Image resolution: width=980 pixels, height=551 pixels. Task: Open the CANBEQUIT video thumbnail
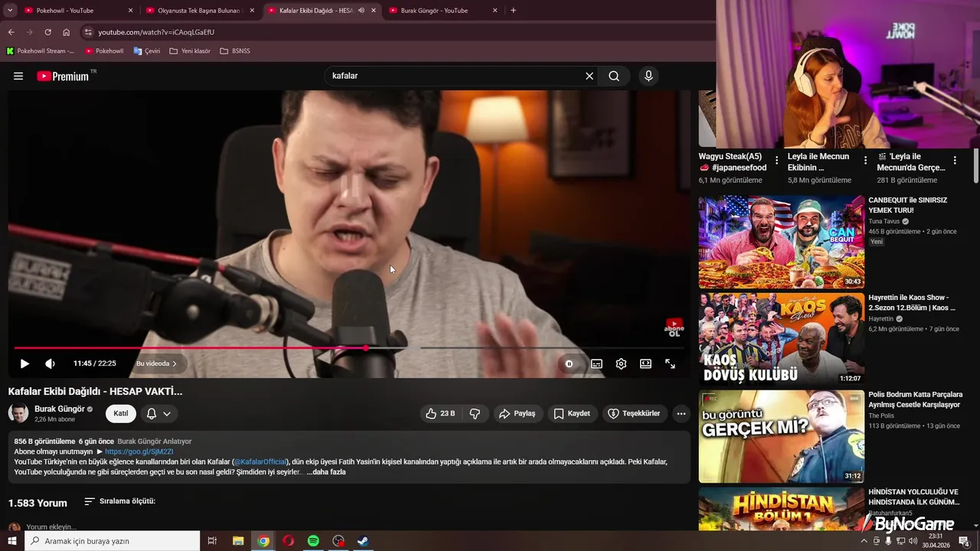(782, 242)
